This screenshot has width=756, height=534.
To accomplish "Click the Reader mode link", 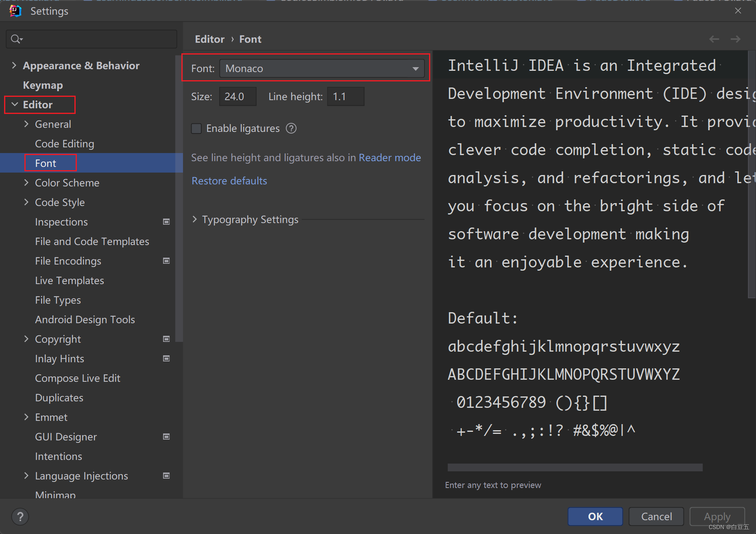I will coord(390,158).
